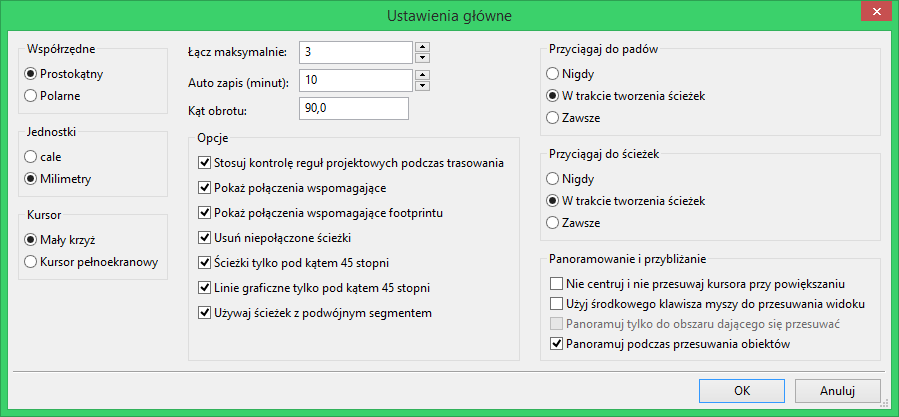Cancel the dialog with Anuluj button
Screen dimensions: 899x417
coord(838,391)
